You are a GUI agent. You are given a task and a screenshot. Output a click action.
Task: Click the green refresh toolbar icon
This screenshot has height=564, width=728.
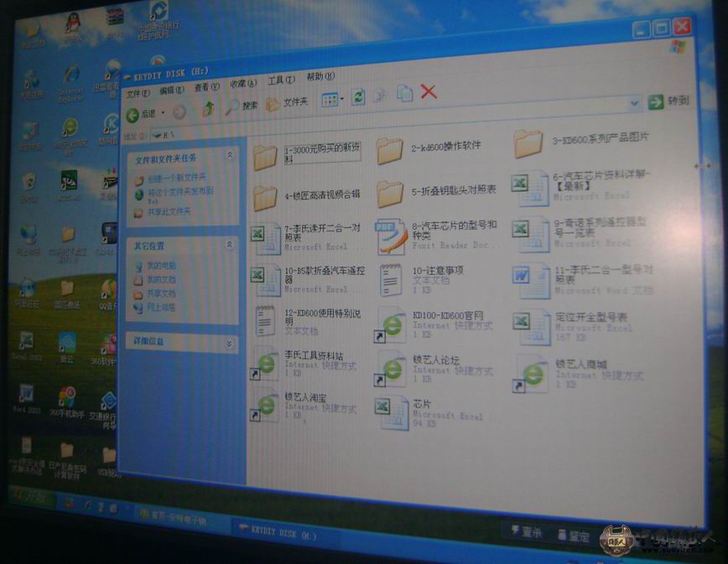click(358, 97)
